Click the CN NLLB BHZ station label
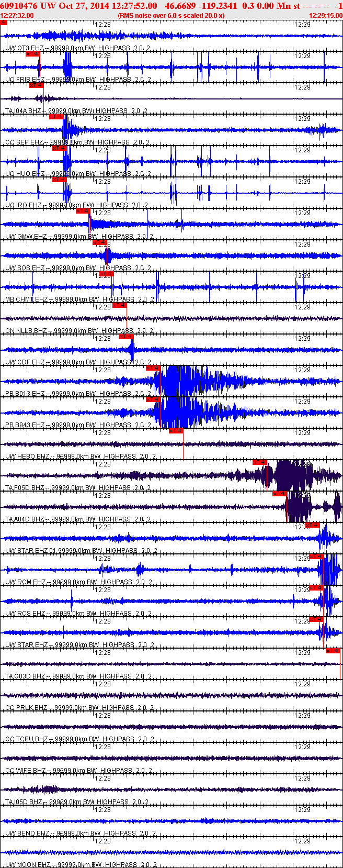This screenshot has width=343, height=868. pos(79,331)
